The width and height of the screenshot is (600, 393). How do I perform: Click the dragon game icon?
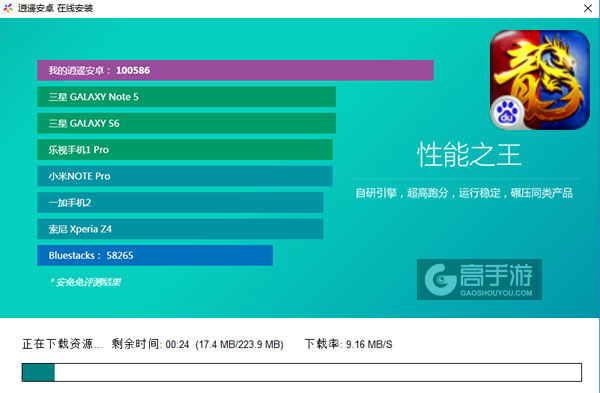540,80
